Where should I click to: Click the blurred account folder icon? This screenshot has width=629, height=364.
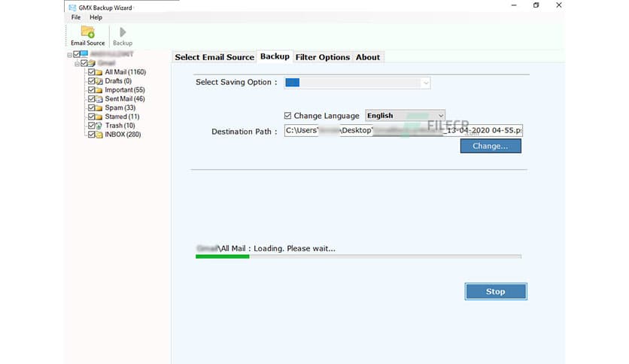(x=92, y=63)
